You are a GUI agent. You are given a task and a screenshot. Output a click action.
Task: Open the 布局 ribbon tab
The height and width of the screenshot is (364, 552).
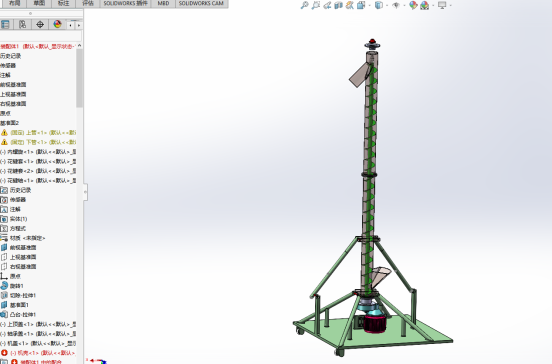click(x=14, y=3)
